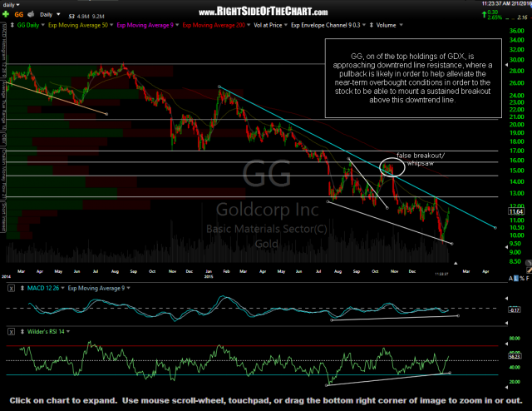
Task: Toggle logarithmic scale 'L' button
Action: 516,279
